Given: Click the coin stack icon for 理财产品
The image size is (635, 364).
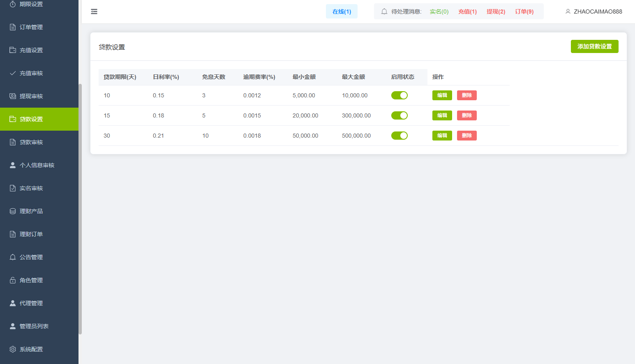Looking at the screenshot, I should (x=13, y=211).
